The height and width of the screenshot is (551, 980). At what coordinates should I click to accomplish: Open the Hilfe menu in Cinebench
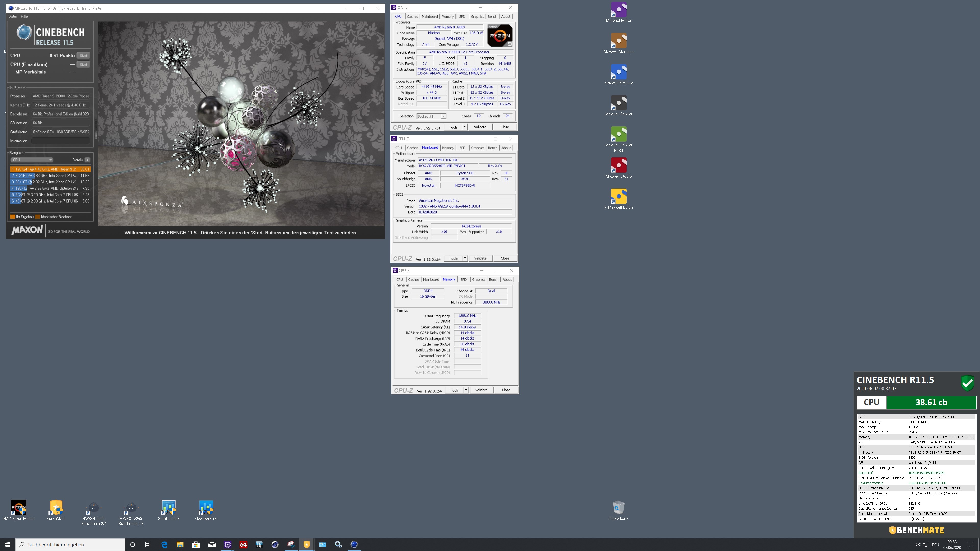[24, 16]
